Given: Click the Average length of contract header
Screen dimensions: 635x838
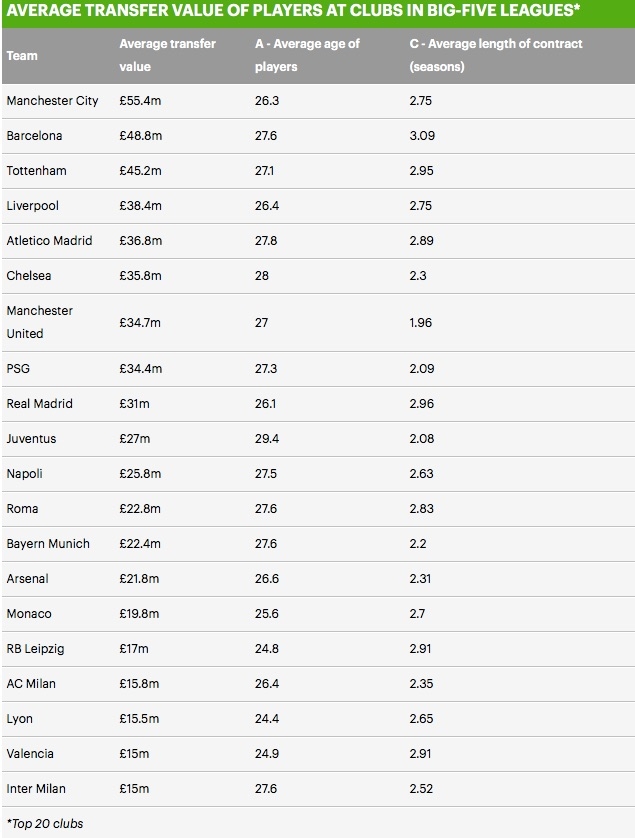Looking at the screenshot, I should pyautogui.click(x=495, y=55).
